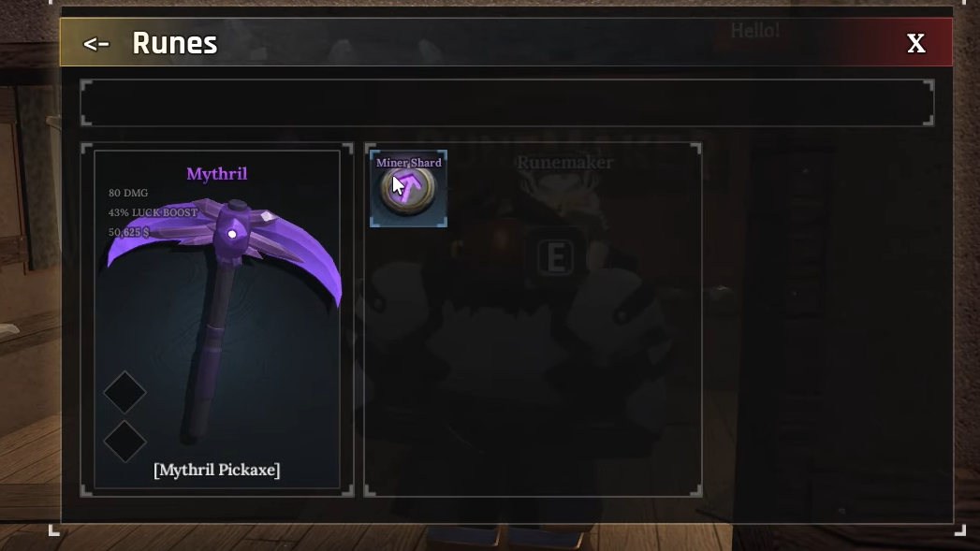The width and height of the screenshot is (980, 551).
Task: Click the Runes window title
Action: point(175,43)
